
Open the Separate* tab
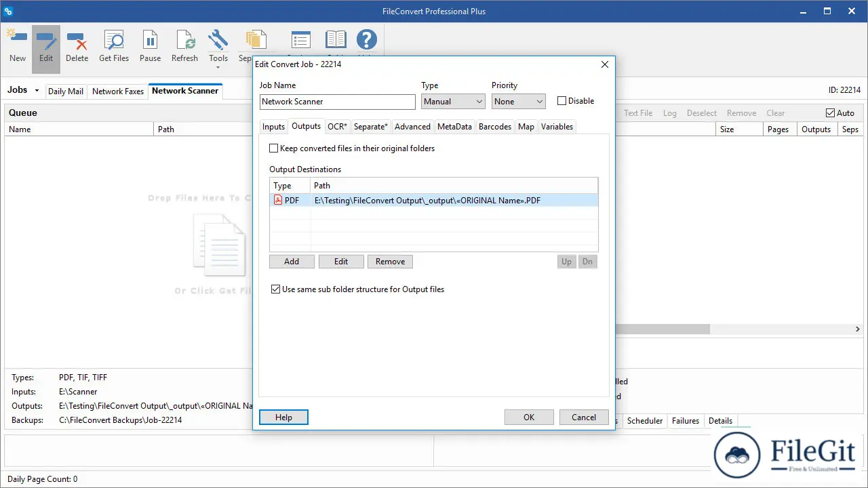click(x=371, y=127)
